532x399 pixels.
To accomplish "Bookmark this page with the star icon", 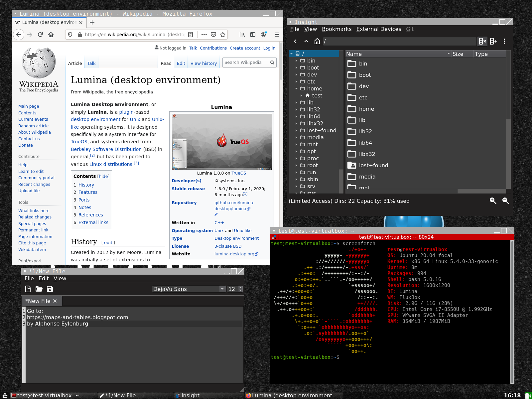I will (x=223, y=35).
